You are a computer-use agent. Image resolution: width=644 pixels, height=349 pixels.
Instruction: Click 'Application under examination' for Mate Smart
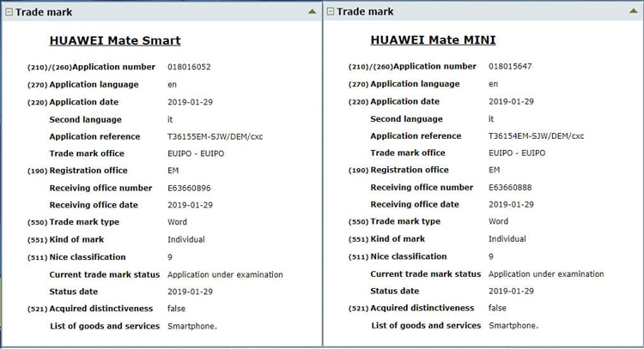(225, 274)
